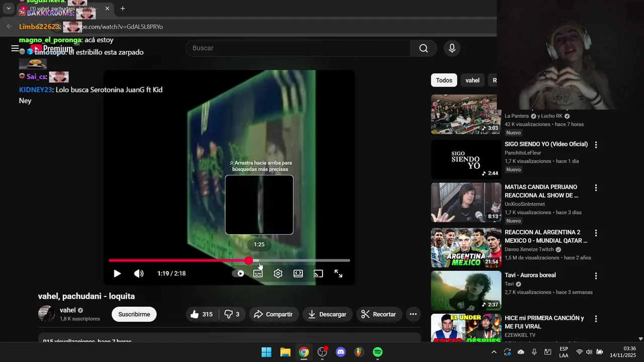The image size is (644, 362).
Task: Open options for ARGENTINA MEXICO reaction video
Action: pyautogui.click(x=596, y=233)
